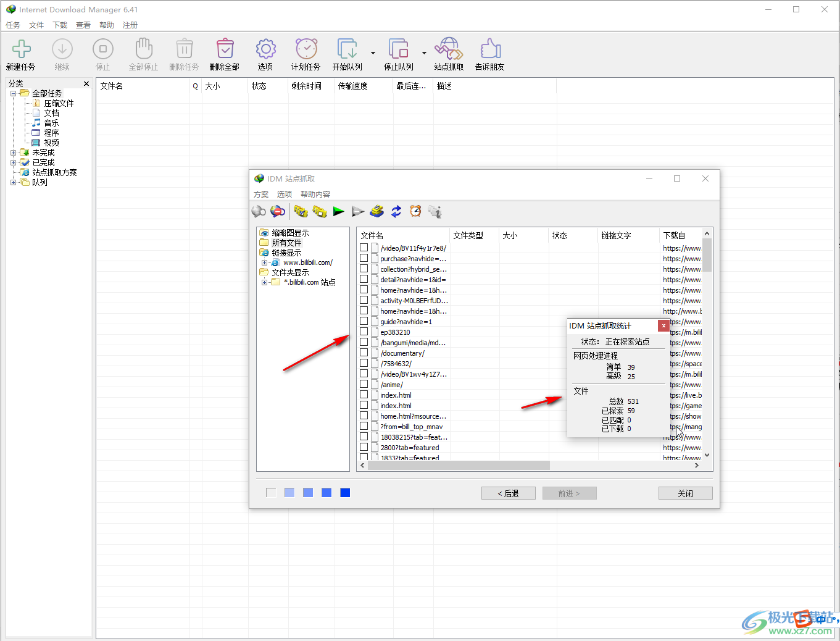
Task: Click the globe stop-exploring icon with red sign
Action: tap(278, 211)
